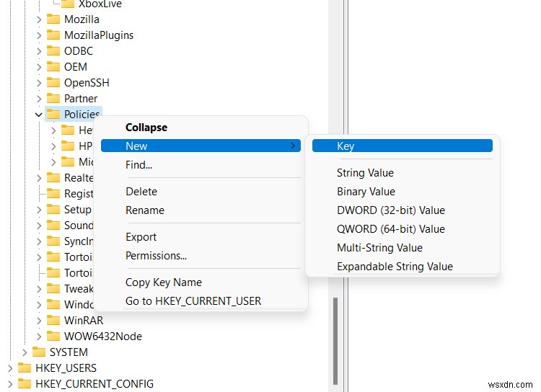Expand the WOW6432Node key
The image size is (541, 392).
(x=39, y=337)
